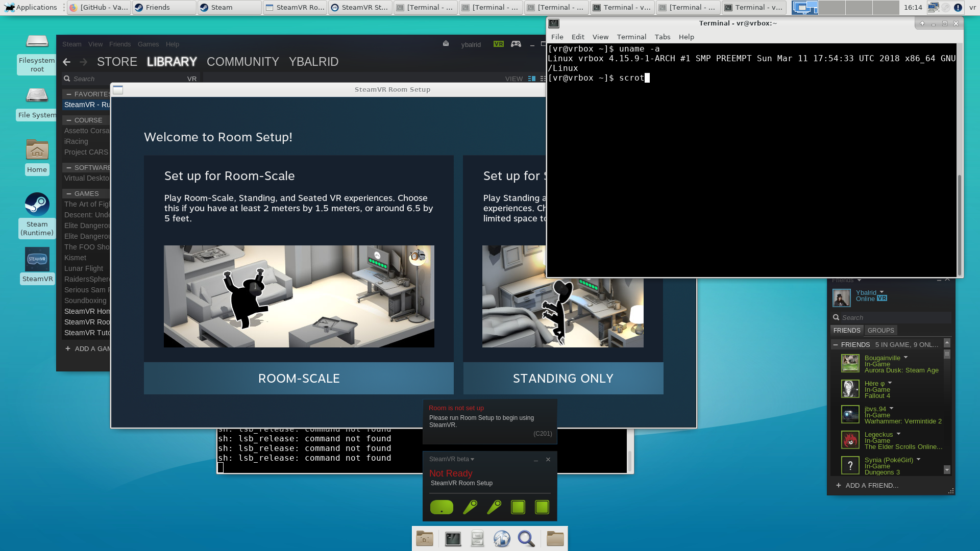This screenshot has width=980, height=551.
Task: Select Kismet in the Steam games list
Action: click(76, 258)
